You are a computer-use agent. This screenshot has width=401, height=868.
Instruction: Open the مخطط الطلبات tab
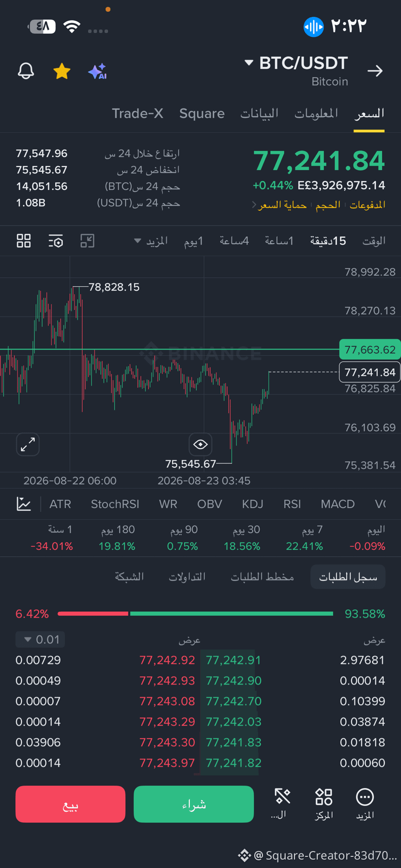pos(262,577)
